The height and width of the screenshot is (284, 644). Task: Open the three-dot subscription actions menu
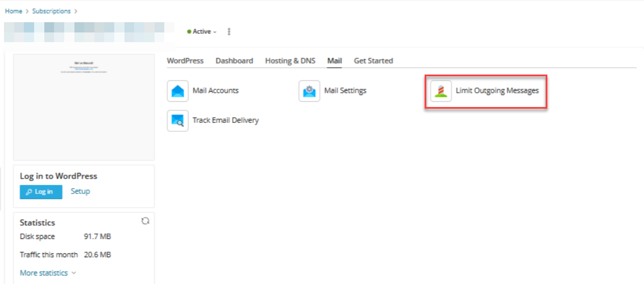pyautogui.click(x=229, y=32)
